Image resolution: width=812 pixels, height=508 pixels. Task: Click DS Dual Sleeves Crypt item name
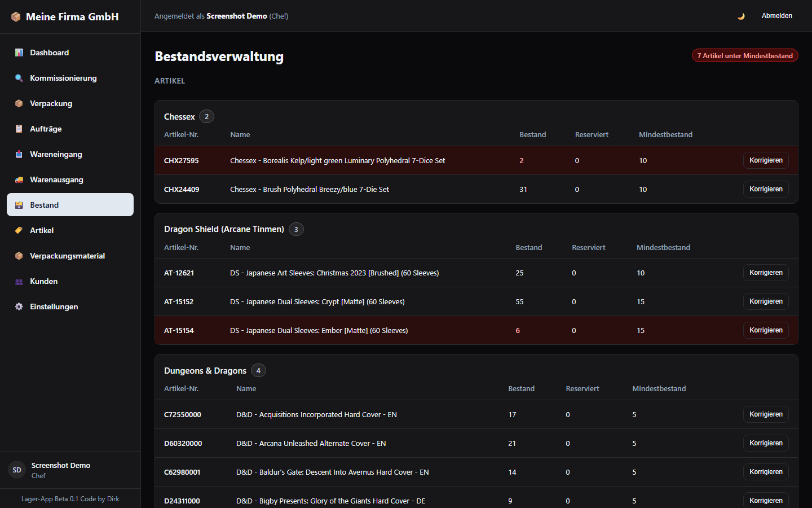coord(317,302)
